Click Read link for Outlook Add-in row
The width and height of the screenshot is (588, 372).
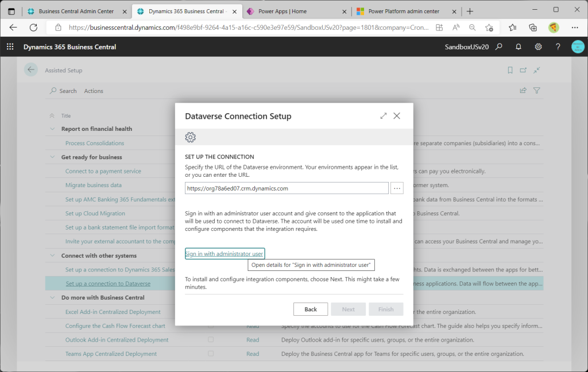coord(253,340)
